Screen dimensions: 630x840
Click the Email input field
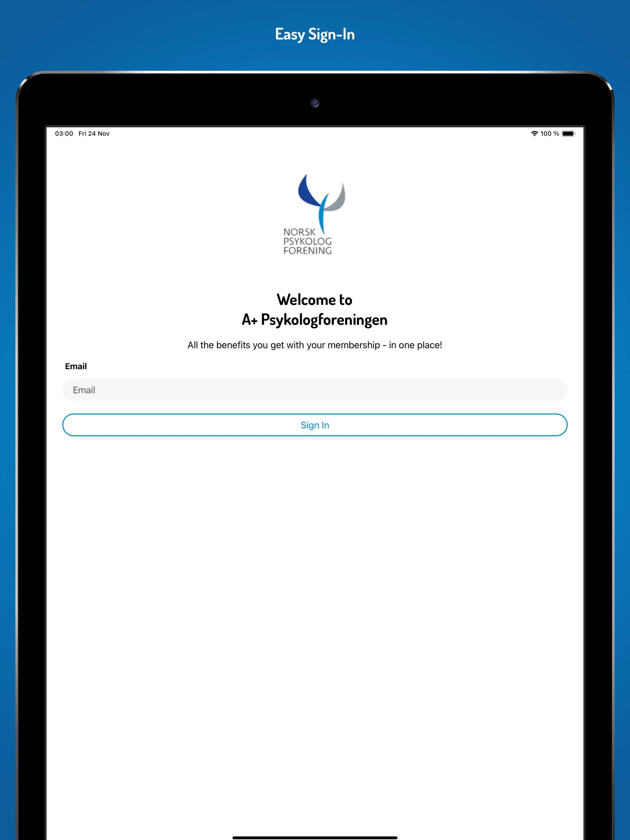point(314,390)
